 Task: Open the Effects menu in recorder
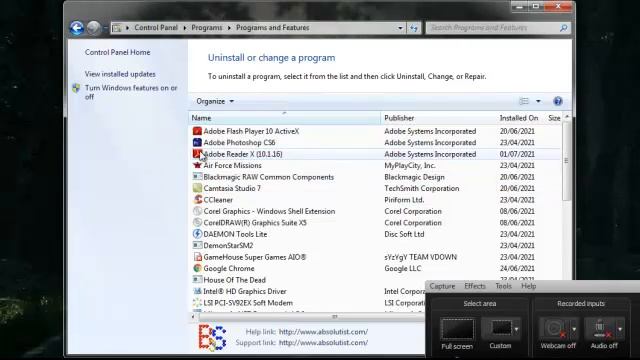tap(475, 286)
